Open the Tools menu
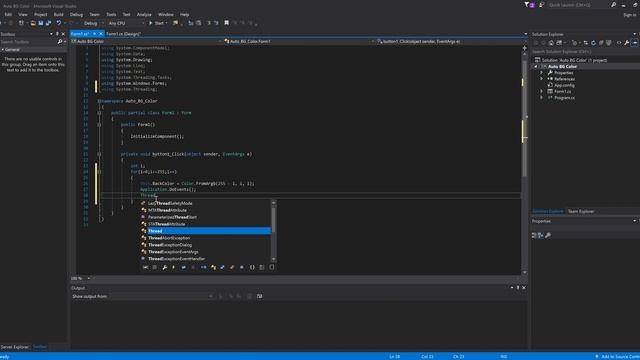This screenshot has height=360, width=640. [x=111, y=14]
